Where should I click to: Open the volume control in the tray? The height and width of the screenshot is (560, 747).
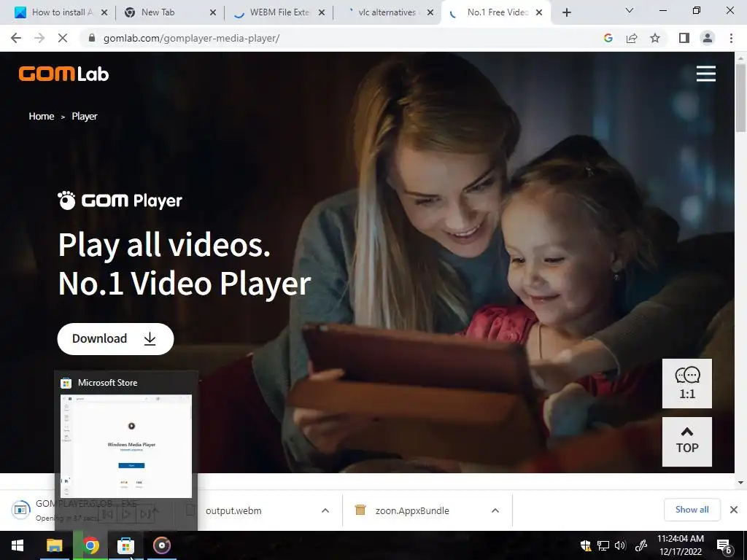pos(620,545)
